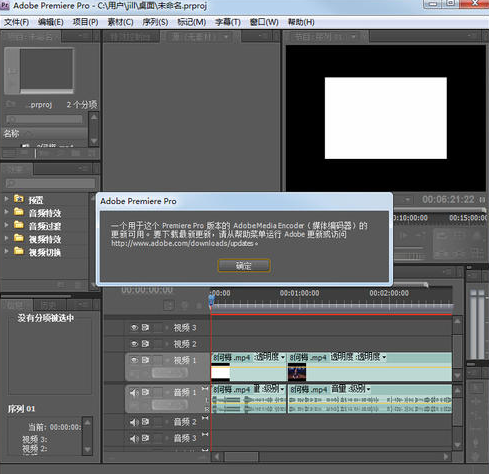Screen dimensions: 489x474
Task: Open 级别 dropdown on second audio clip
Action: pyautogui.click(x=368, y=389)
